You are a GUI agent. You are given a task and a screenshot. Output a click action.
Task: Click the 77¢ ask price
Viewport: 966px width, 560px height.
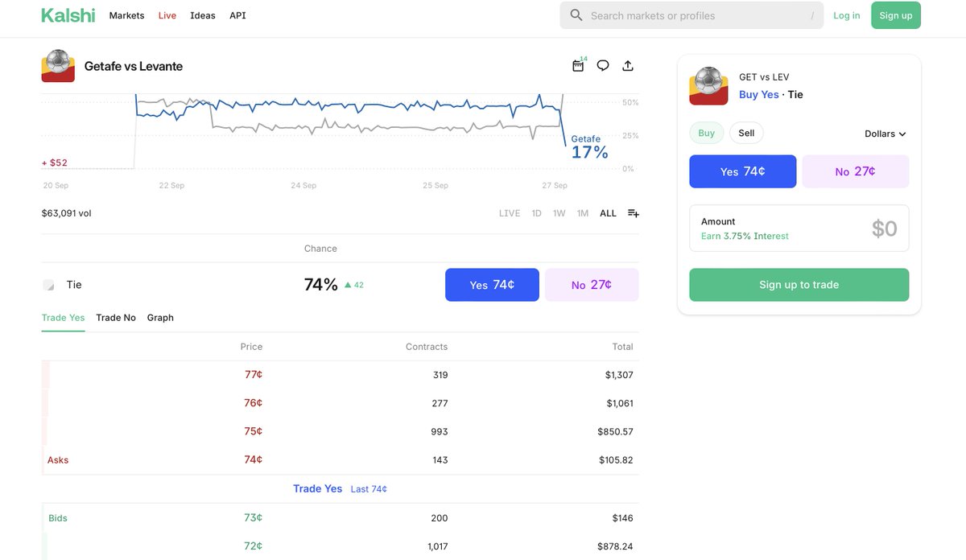[x=254, y=374]
